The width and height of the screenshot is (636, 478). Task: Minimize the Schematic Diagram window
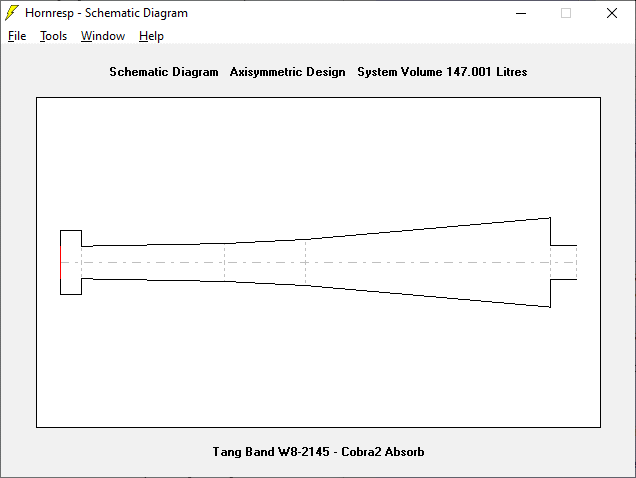tap(521, 13)
